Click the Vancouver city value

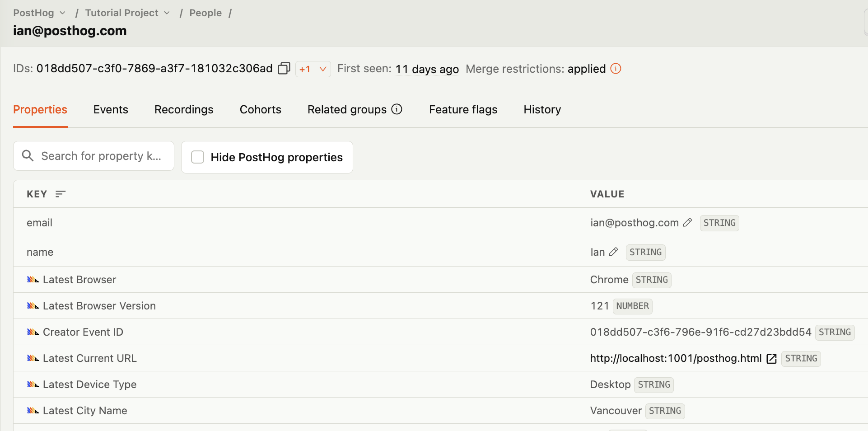tap(616, 411)
